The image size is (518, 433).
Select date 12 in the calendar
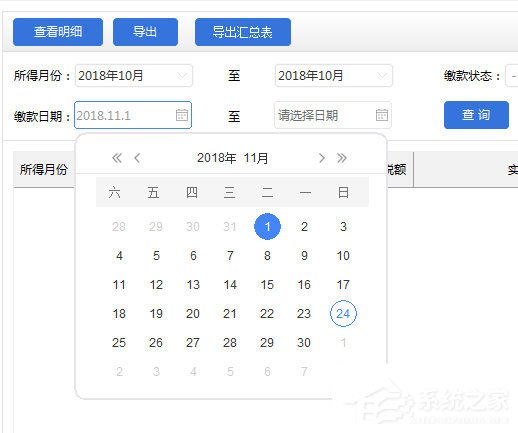point(156,285)
